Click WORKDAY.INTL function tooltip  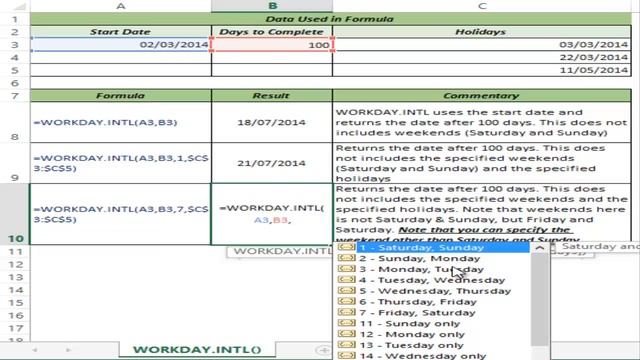click(280, 251)
